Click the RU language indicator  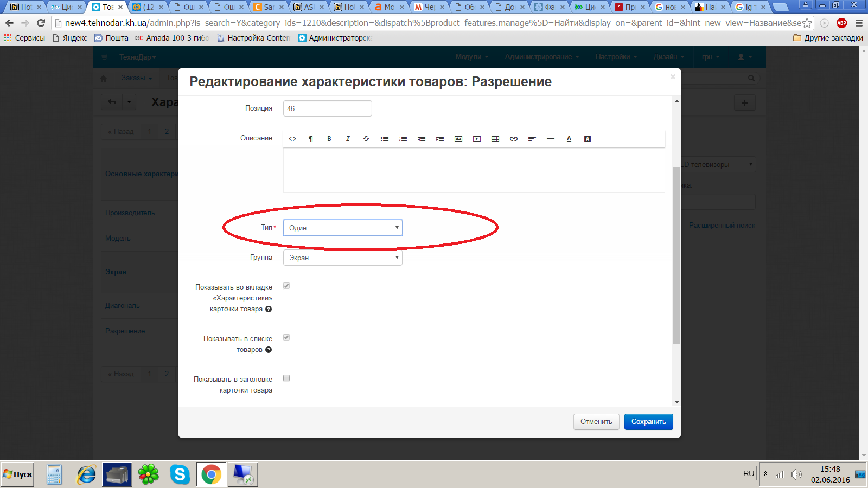(x=749, y=473)
